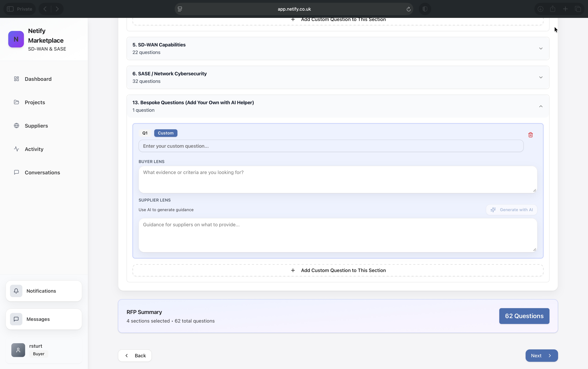The height and width of the screenshot is (369, 588).
Task: View the Suppliers list
Action: (36, 126)
